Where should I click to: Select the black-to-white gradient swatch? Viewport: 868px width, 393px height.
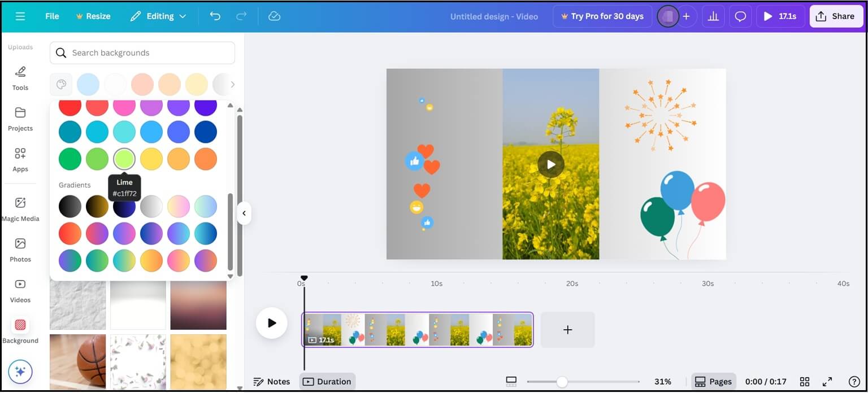[70, 206]
